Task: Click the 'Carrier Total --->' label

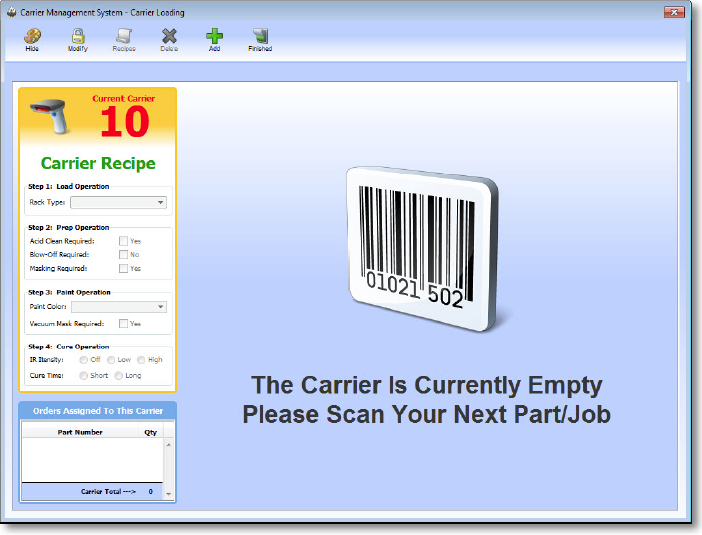Action: point(108,491)
